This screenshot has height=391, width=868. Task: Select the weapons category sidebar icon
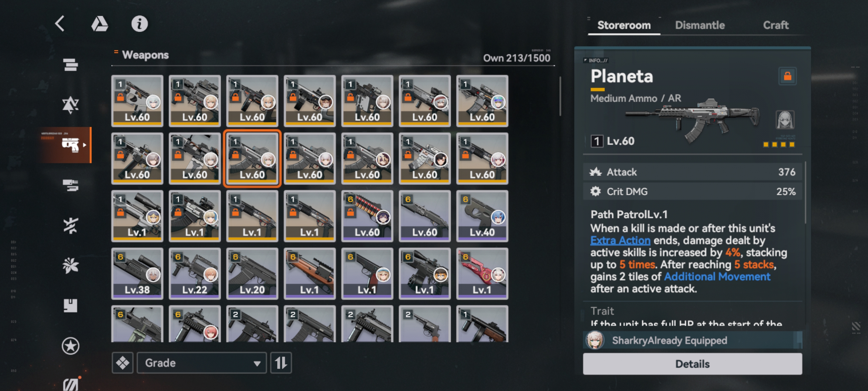click(70, 145)
